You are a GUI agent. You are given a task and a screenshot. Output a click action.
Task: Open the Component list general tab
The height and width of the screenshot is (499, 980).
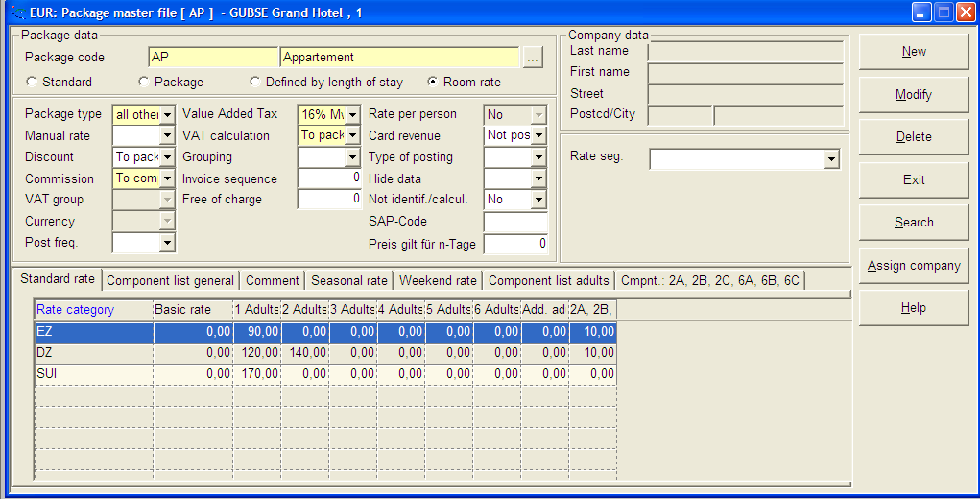coord(170,281)
